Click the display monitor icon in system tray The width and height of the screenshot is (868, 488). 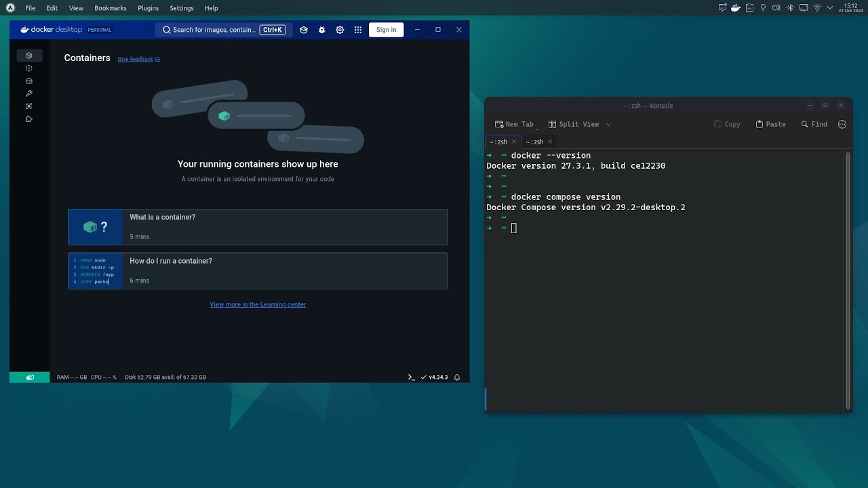pos(804,8)
